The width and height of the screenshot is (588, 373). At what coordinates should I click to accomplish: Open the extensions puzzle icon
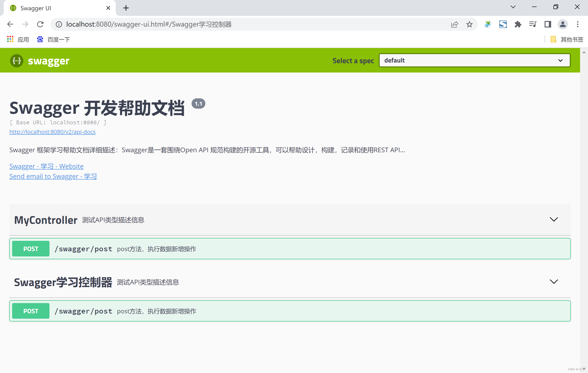(x=518, y=24)
